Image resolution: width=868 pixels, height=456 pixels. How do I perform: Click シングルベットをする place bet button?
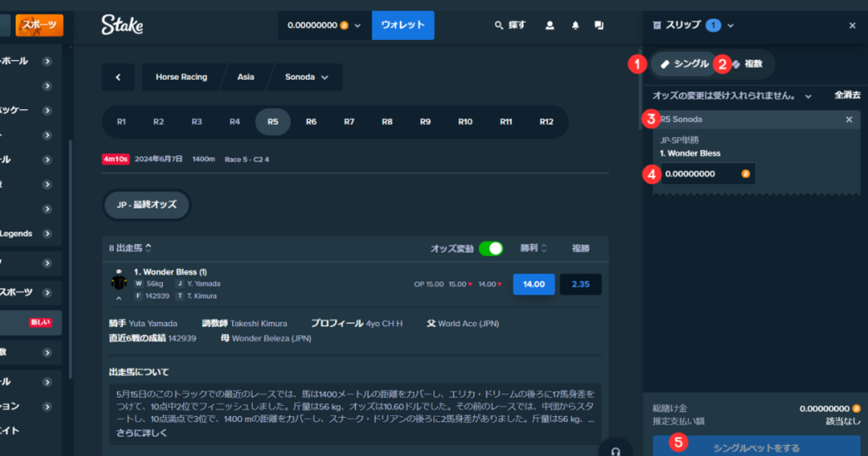coord(756,446)
